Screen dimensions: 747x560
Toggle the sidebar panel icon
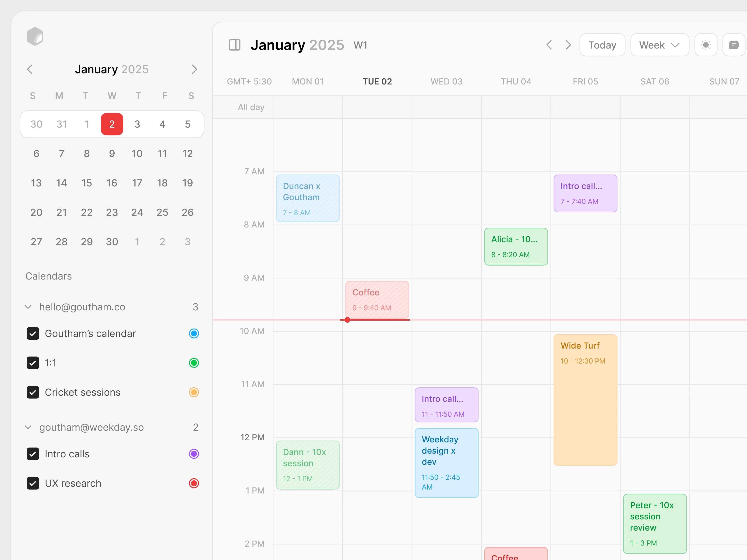[x=234, y=45]
